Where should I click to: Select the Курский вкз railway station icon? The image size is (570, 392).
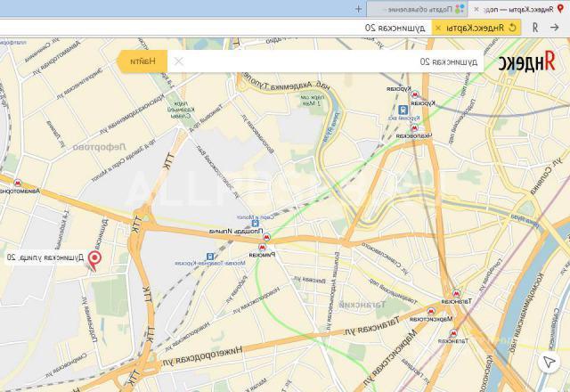point(403,110)
